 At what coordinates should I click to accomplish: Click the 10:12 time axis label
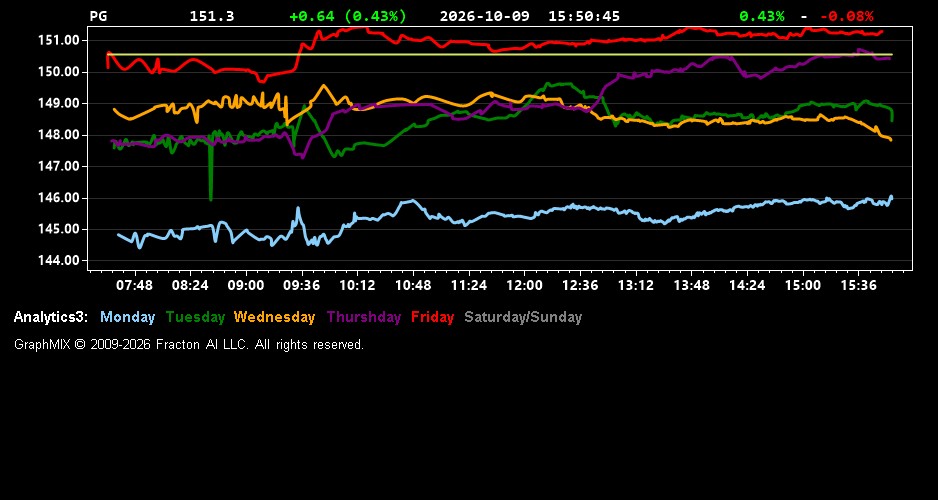tap(357, 285)
